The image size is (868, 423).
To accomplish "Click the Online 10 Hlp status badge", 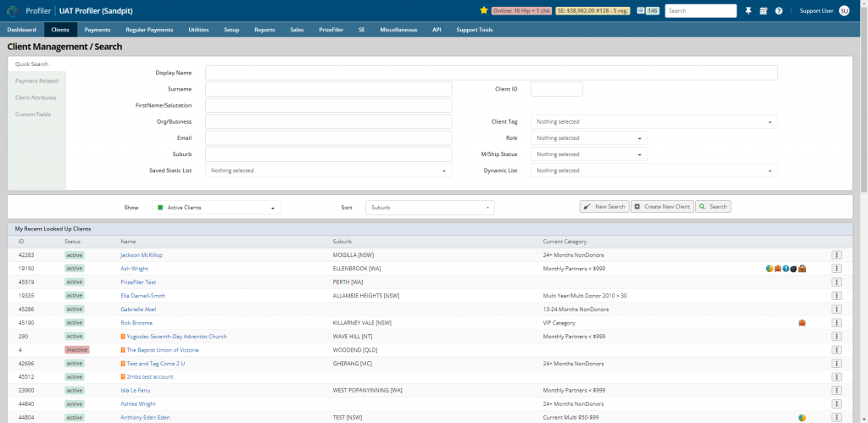I will coord(521,10).
